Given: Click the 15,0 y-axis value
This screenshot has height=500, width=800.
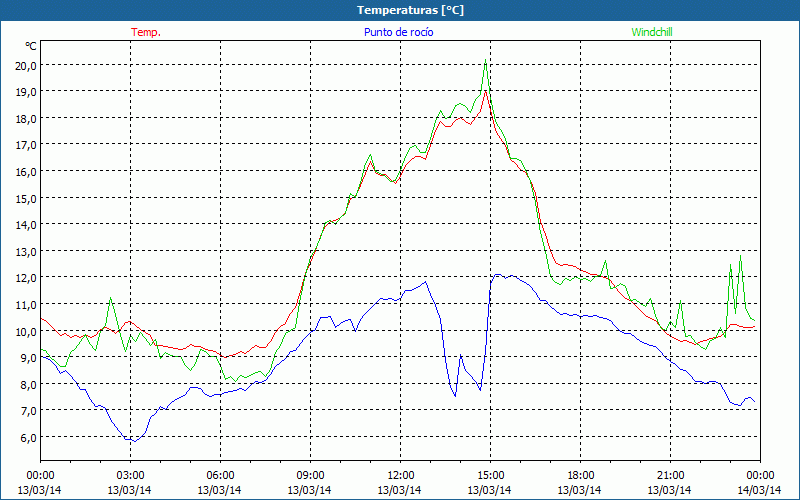Looking at the screenshot, I should pyautogui.click(x=27, y=198).
